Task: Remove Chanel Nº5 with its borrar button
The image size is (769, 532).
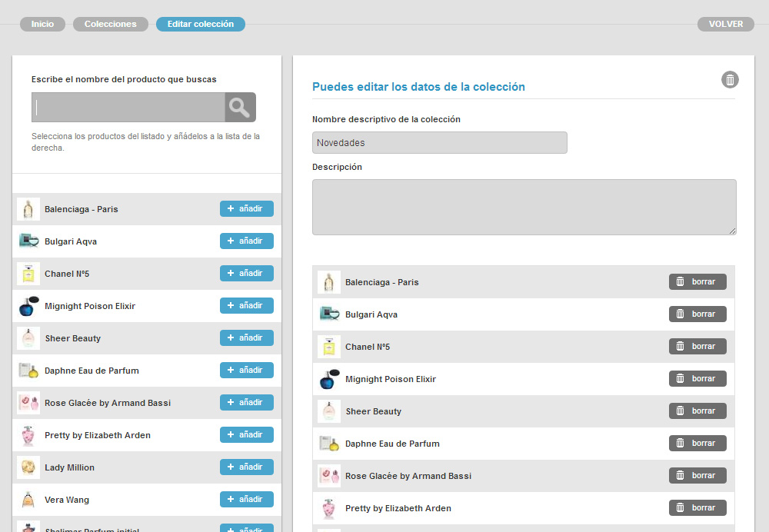Action: [697, 347]
